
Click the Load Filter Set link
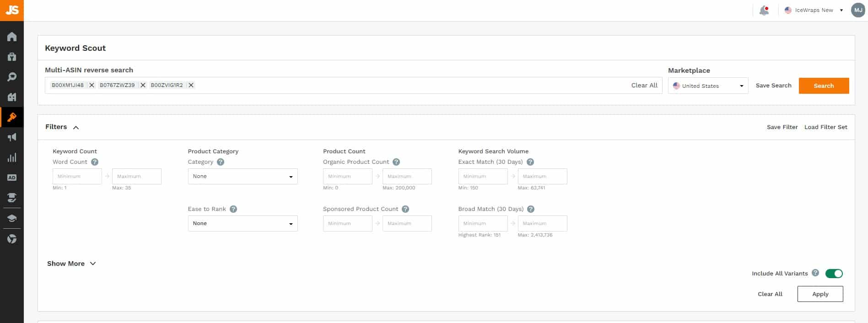pyautogui.click(x=825, y=127)
